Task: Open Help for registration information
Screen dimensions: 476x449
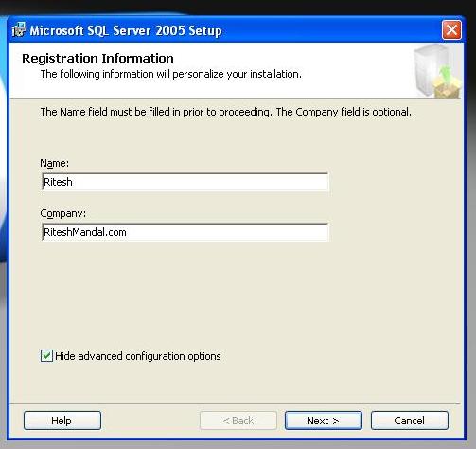Action: click(x=62, y=421)
